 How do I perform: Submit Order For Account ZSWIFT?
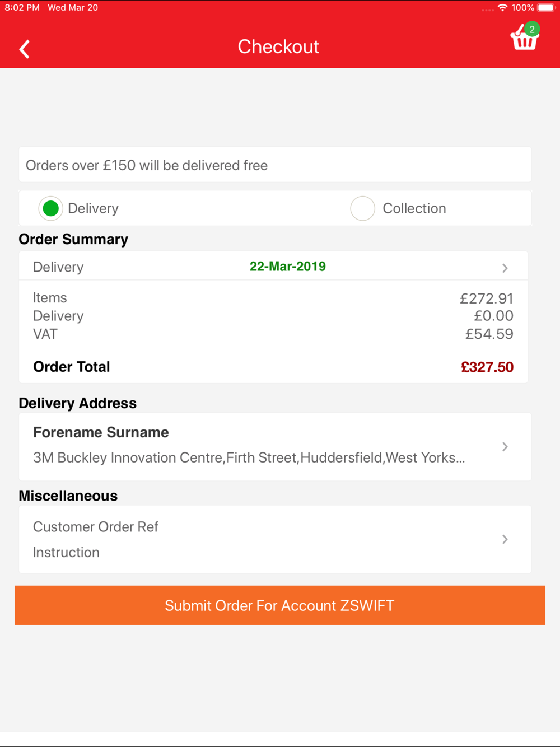point(280,605)
